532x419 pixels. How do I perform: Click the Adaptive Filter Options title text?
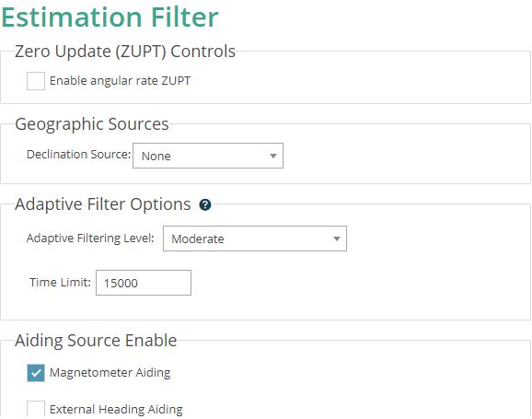(x=103, y=204)
